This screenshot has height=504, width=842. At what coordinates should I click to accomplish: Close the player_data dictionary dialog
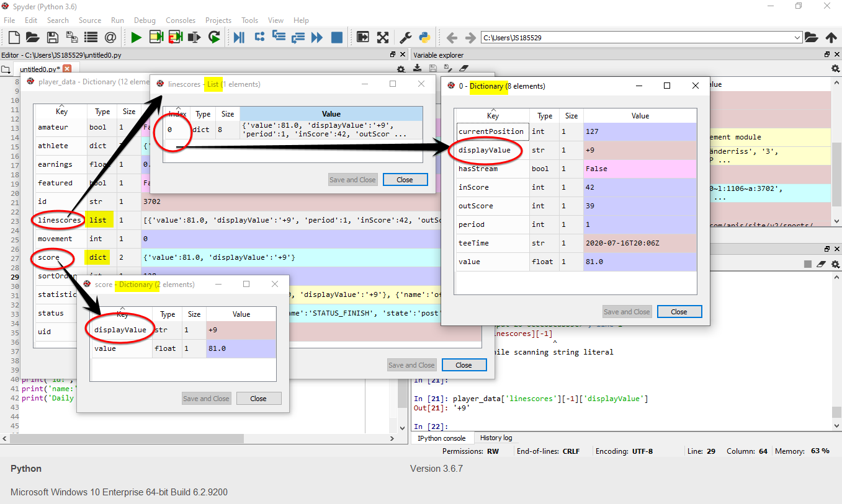click(x=464, y=365)
